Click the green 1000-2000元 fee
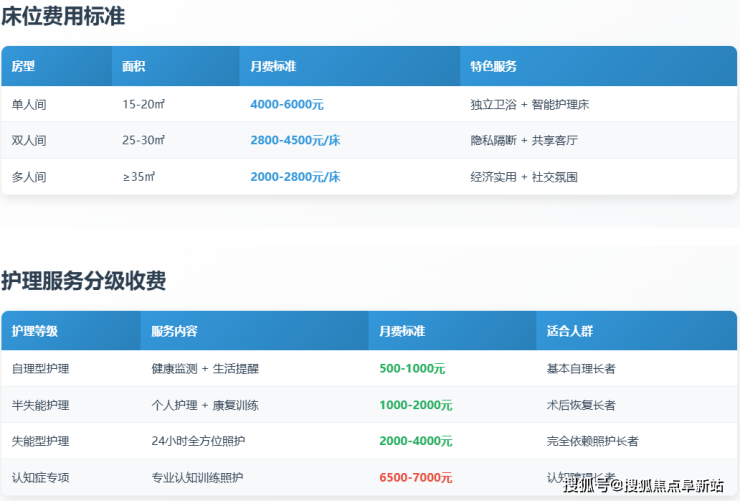This screenshot has height=501, width=740. click(x=416, y=405)
